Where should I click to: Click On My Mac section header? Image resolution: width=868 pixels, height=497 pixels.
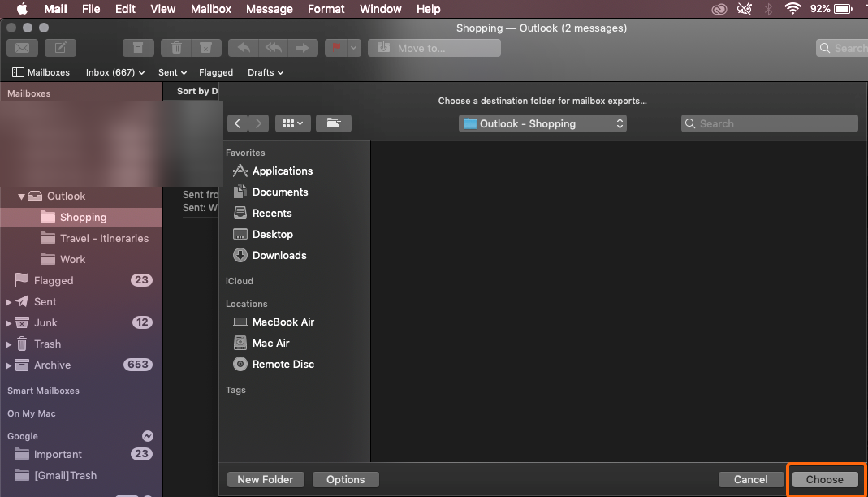[x=32, y=413]
